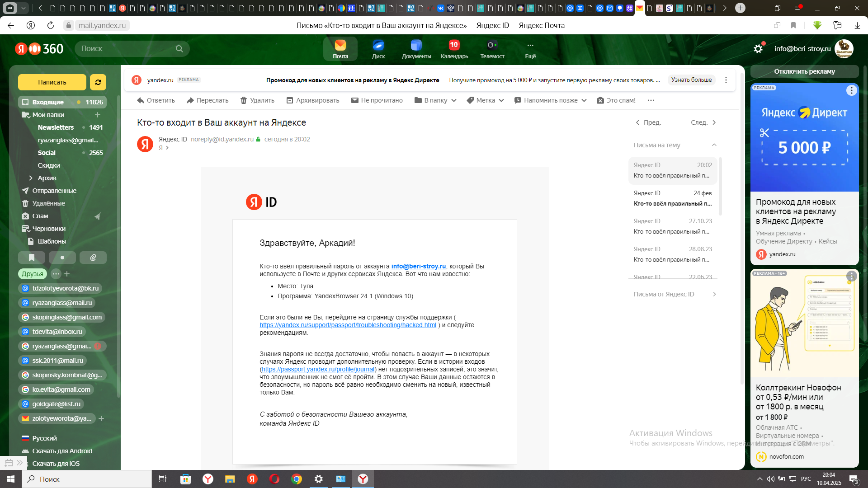Open the Входящие folder
This screenshot has height=488, width=868.
coord(62,102)
